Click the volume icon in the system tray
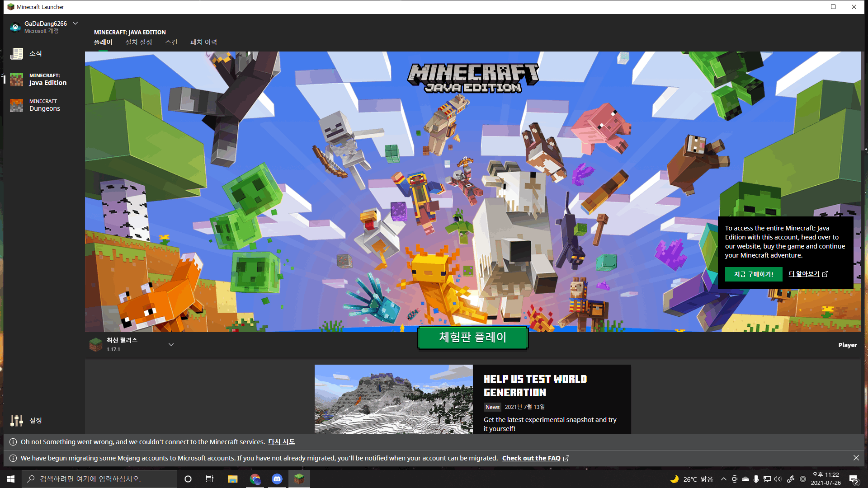 pos(778,479)
